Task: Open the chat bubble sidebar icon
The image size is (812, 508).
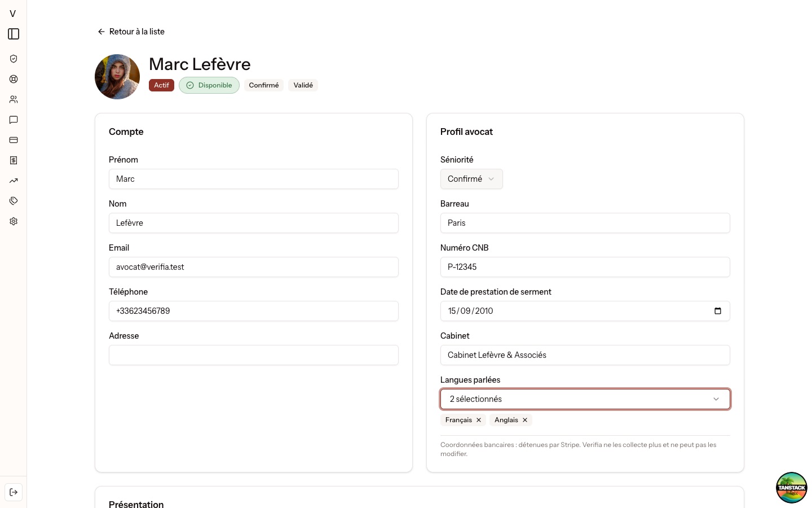Action: [x=14, y=120]
